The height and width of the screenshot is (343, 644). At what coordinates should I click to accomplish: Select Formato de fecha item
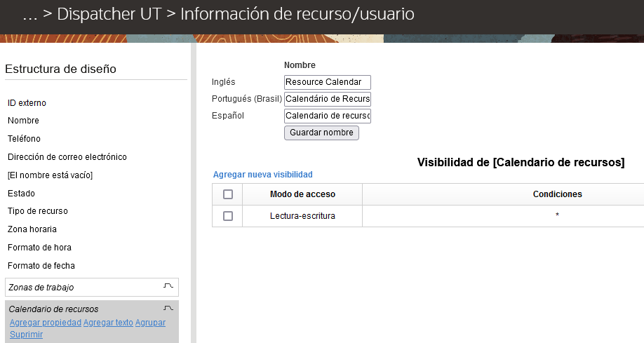(41, 266)
